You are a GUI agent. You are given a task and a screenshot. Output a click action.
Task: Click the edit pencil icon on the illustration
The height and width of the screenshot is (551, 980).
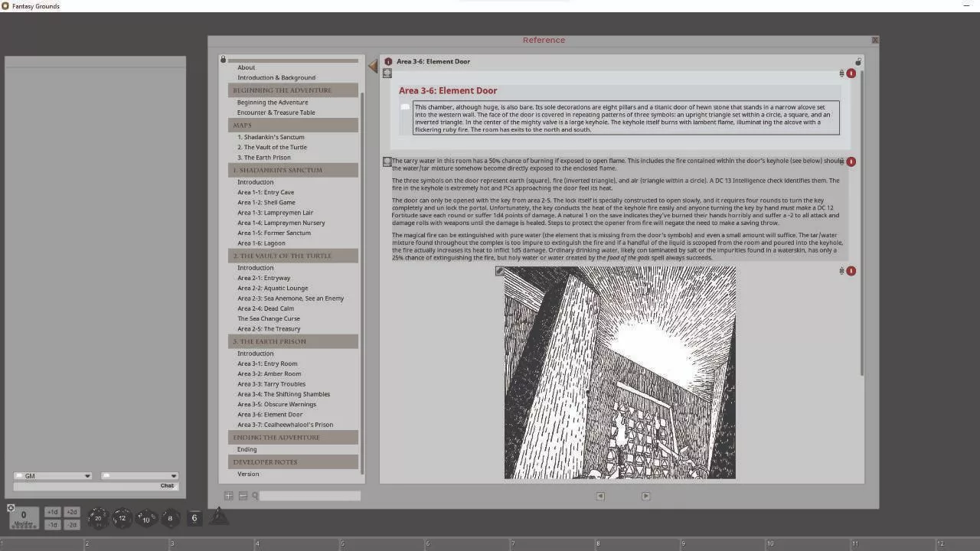pyautogui.click(x=499, y=271)
